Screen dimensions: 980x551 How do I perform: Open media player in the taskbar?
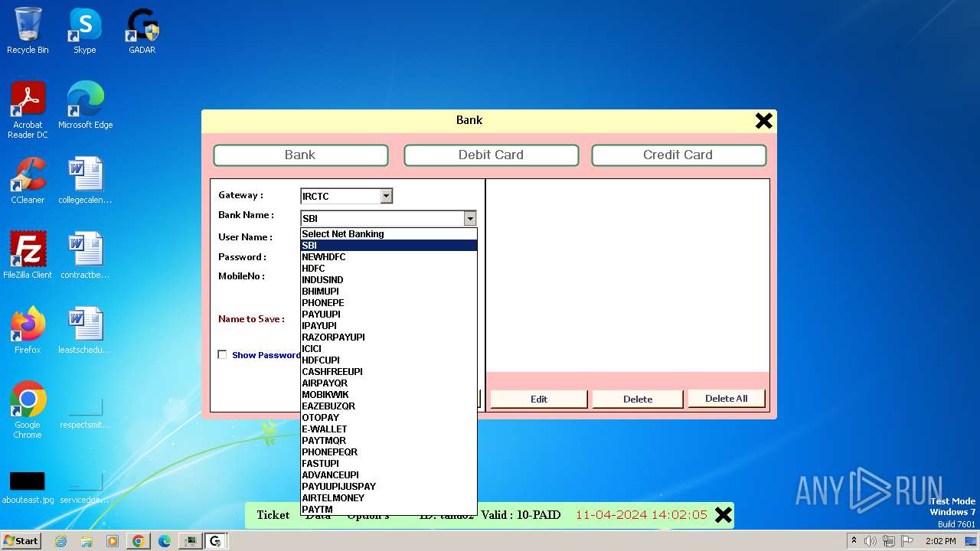(113, 541)
